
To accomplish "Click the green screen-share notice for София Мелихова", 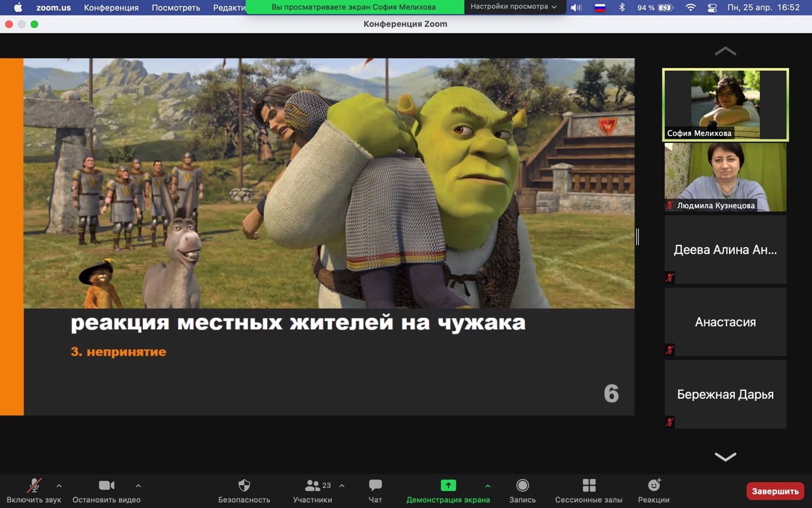I will click(354, 7).
